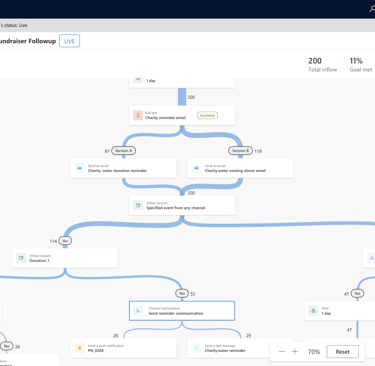
Task: Open the Donation_1 if/then tile
Action: coord(65,258)
